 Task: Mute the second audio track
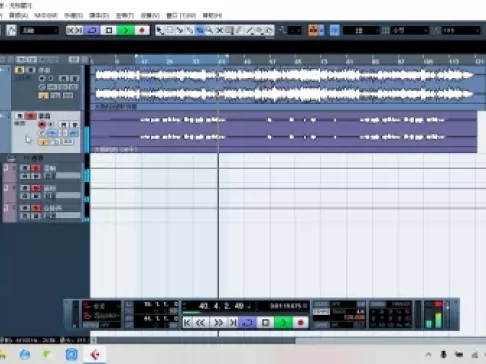(19, 116)
